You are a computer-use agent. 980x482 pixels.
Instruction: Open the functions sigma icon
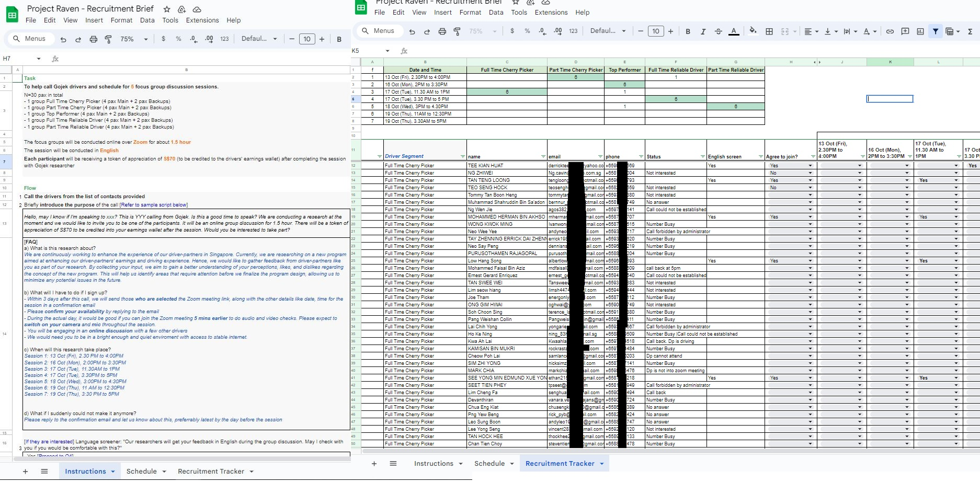[970, 31]
